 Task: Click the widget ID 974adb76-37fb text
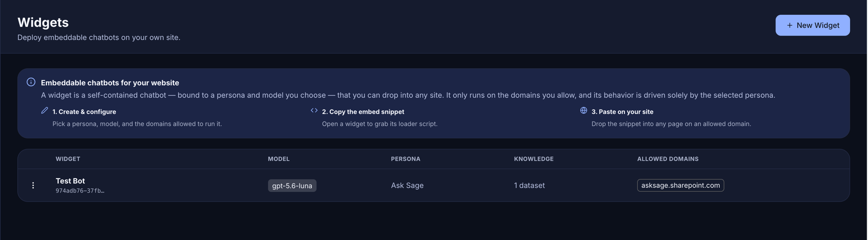tap(80, 190)
